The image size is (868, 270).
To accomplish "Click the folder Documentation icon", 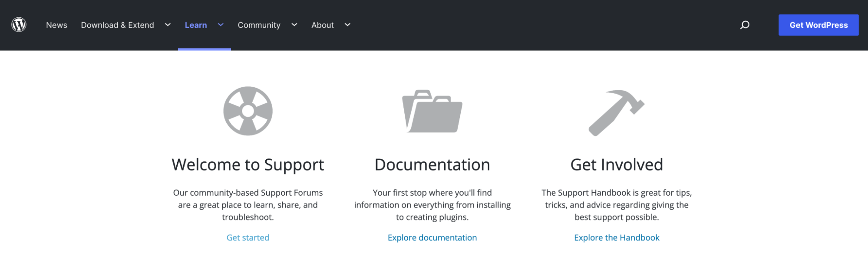I will 432,111.
